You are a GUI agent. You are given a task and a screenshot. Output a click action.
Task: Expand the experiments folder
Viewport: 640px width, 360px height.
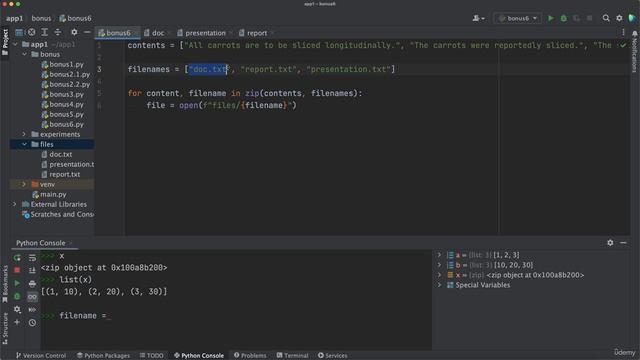click(x=24, y=134)
